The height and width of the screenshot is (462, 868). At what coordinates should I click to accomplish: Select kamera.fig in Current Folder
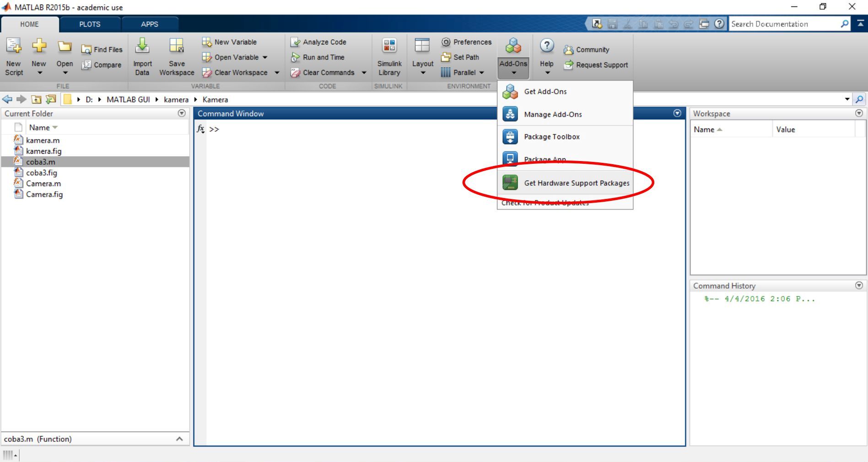43,151
